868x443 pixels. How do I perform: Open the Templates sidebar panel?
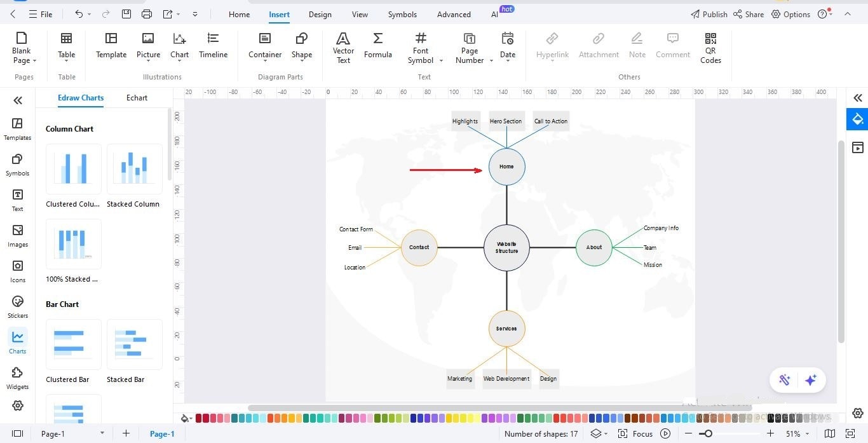tap(18, 129)
